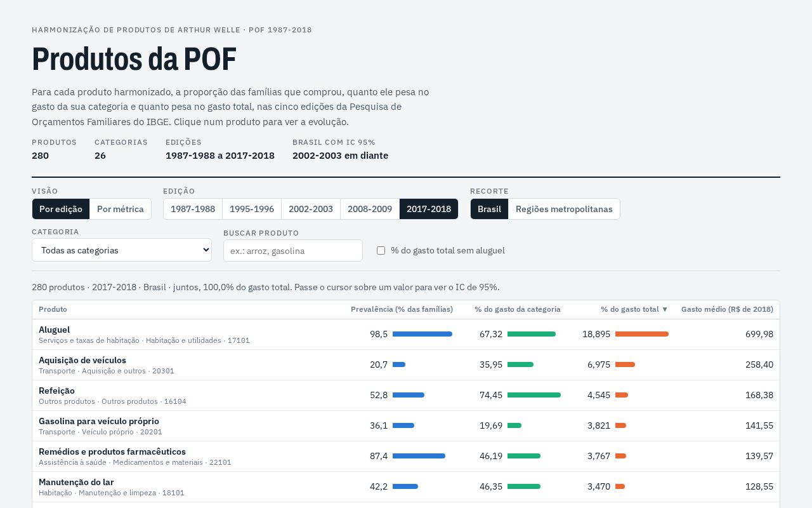Open the Todas as categorias dropdown
The height and width of the screenshot is (508, 812).
(122, 250)
